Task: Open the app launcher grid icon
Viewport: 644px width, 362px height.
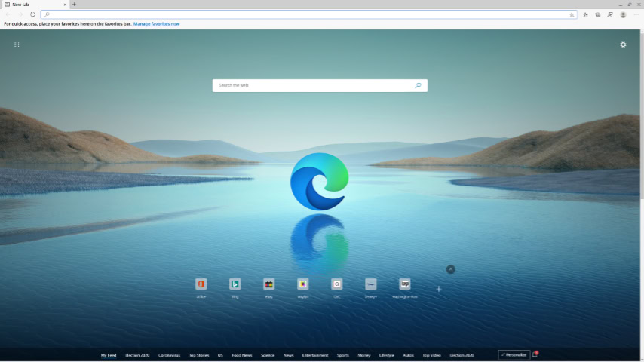Action: 17,44
